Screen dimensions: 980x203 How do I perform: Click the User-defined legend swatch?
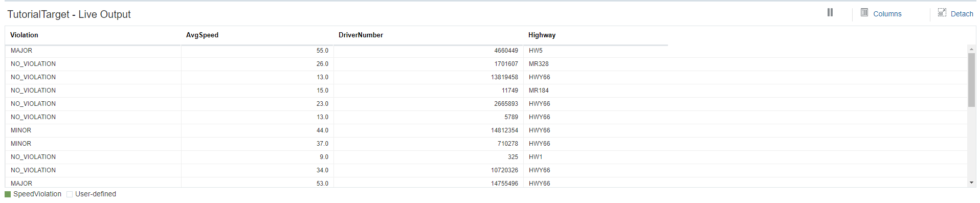tap(70, 194)
